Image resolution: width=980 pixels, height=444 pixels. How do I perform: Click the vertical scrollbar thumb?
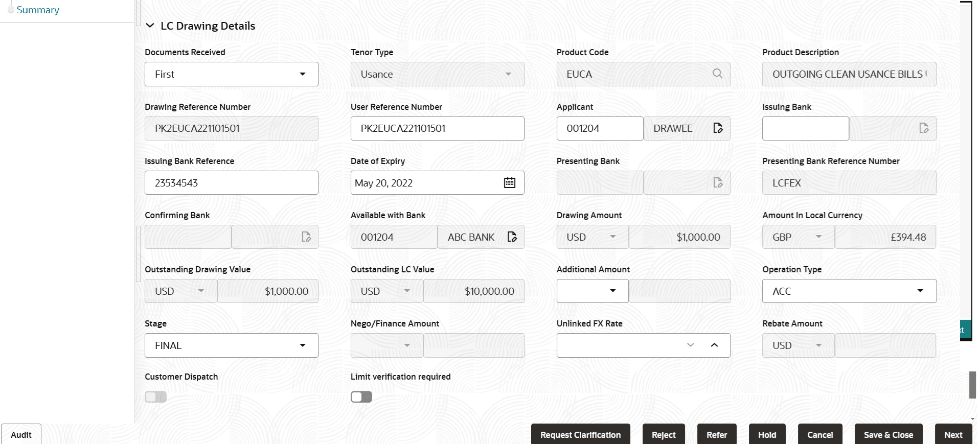[972, 384]
